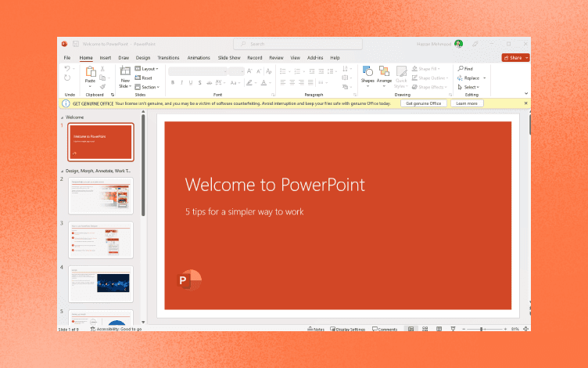Open Display Settings in status bar
Screen dimensions: 588x368
(348, 329)
